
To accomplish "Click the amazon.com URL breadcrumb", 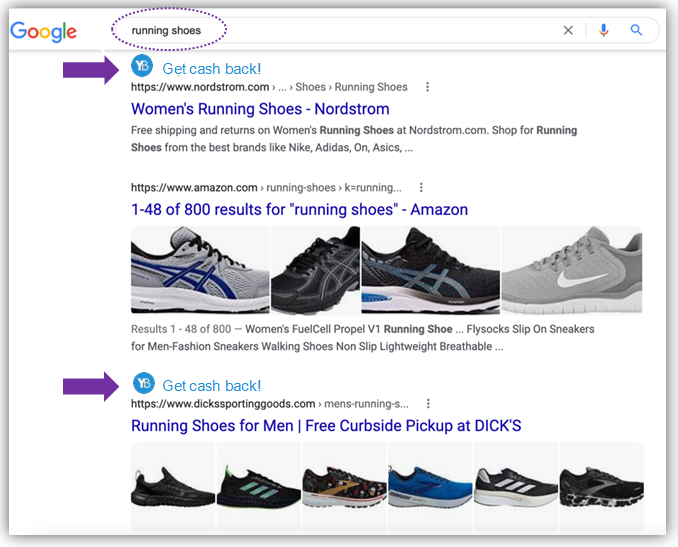I will [266, 188].
